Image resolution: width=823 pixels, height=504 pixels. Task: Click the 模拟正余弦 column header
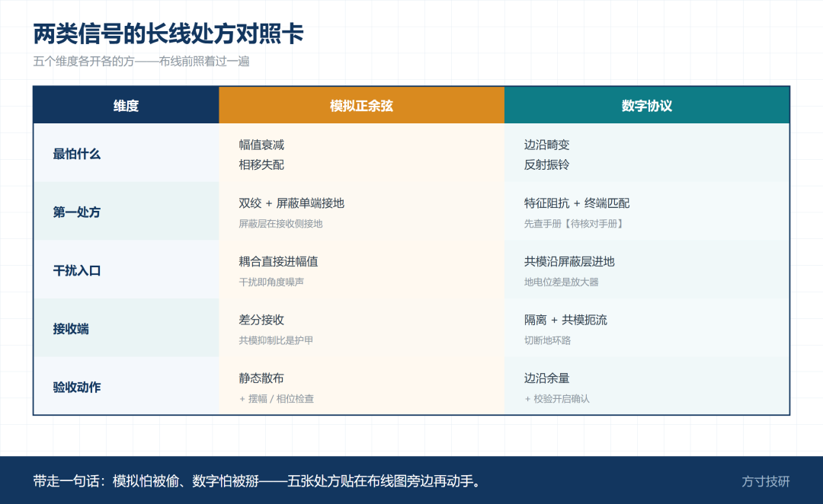(361, 106)
